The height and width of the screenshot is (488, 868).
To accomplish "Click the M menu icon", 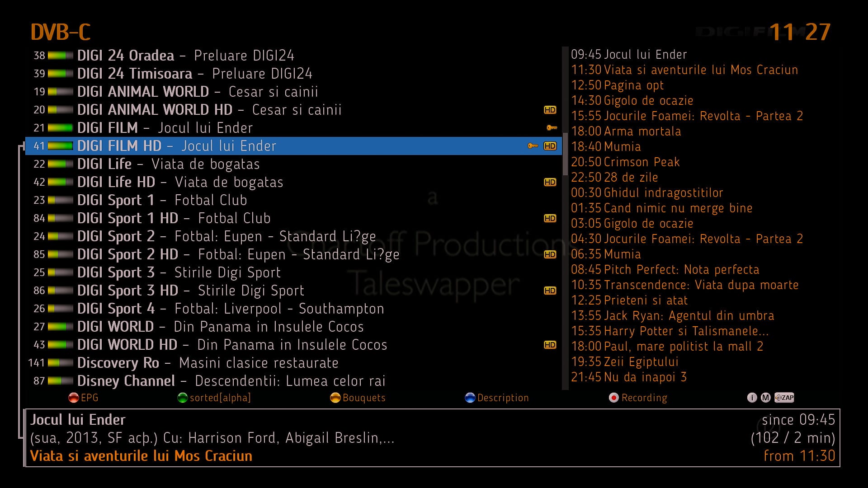I will click(x=765, y=398).
